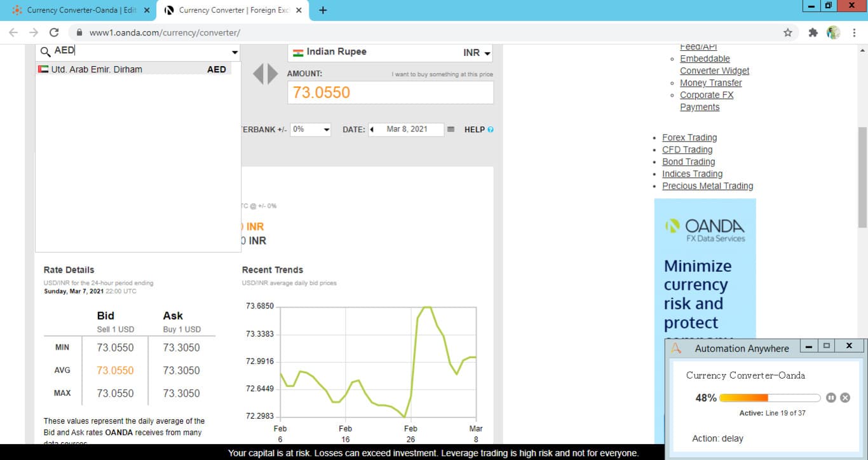
Task: Reload the Oanda converter page
Action: (54, 32)
